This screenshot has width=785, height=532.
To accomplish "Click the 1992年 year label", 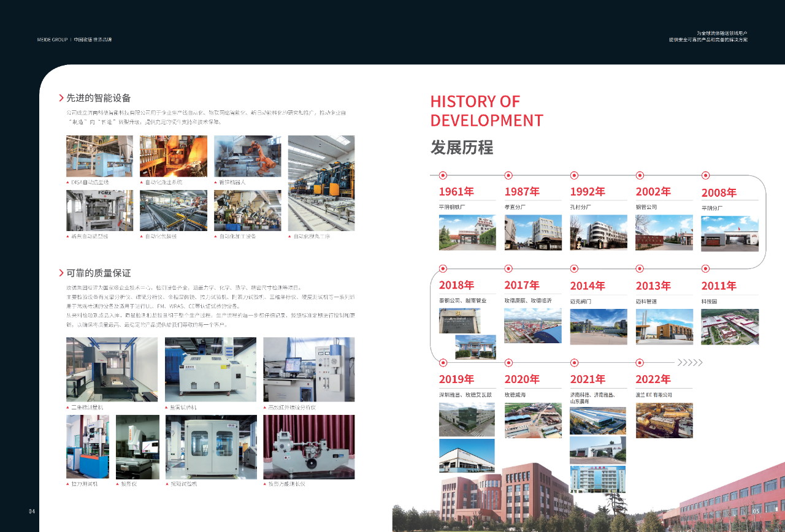I will tap(588, 192).
